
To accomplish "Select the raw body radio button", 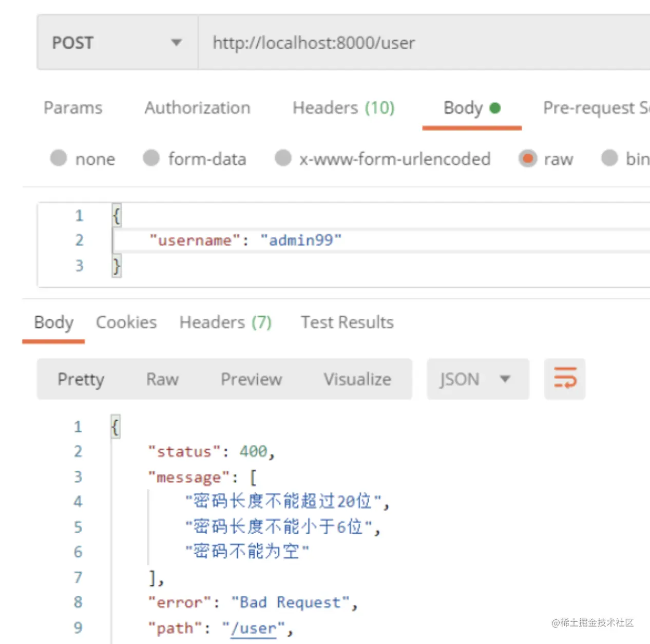I will 528,158.
